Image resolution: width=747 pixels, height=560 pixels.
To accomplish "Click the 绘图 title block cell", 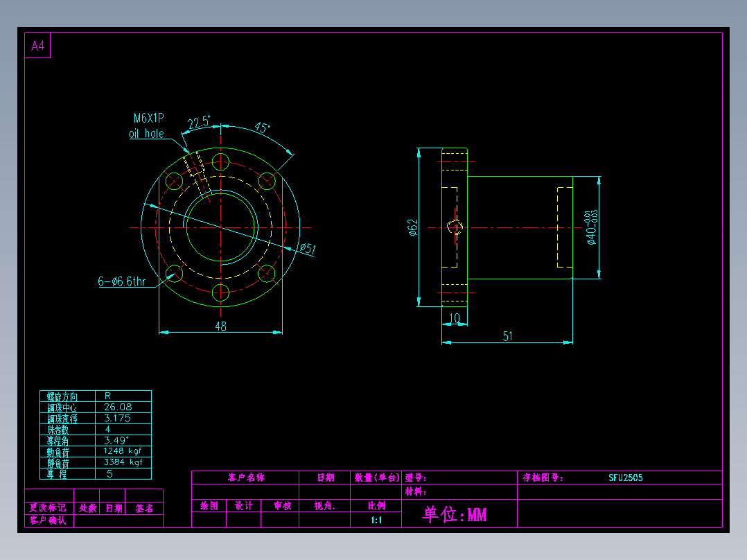I will (x=209, y=506).
